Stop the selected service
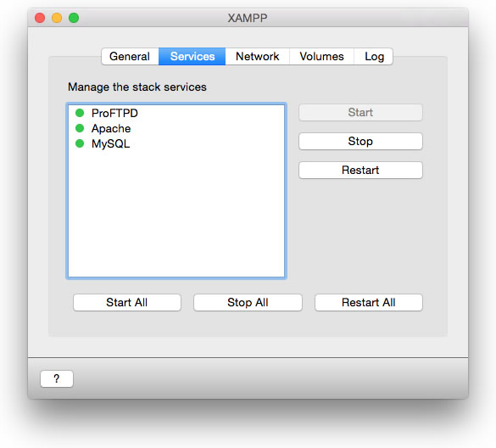Viewport: 496px width, 448px height. click(x=360, y=141)
